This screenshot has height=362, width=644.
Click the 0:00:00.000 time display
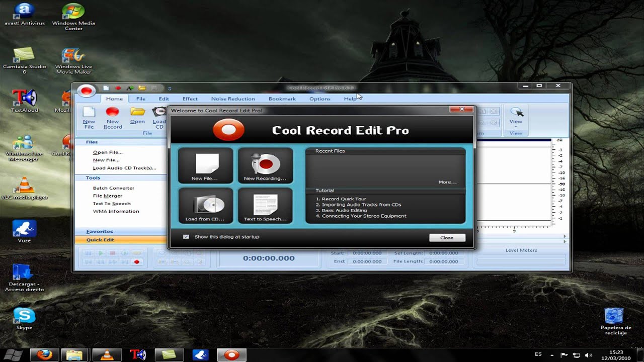pos(269,258)
